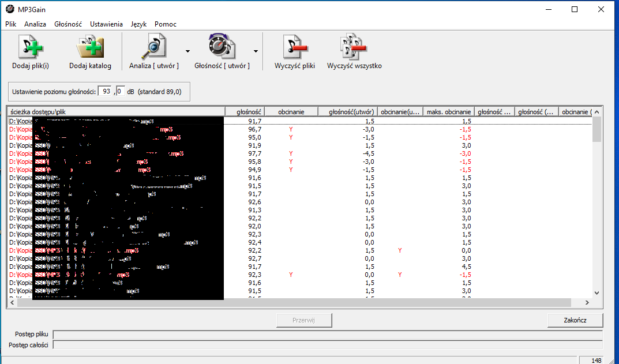This screenshot has width=619, height=364.
Task: Select the row with volume 97,7
Action: [300, 153]
